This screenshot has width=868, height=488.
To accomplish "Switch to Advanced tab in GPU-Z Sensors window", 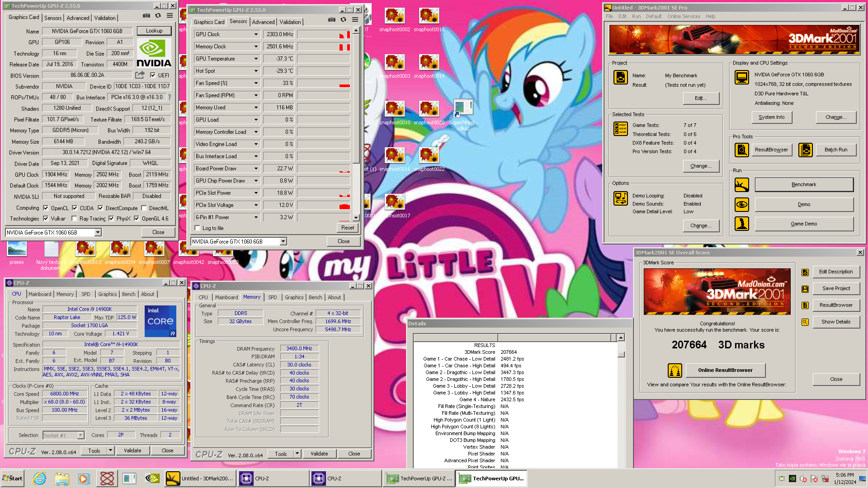I will coord(264,22).
